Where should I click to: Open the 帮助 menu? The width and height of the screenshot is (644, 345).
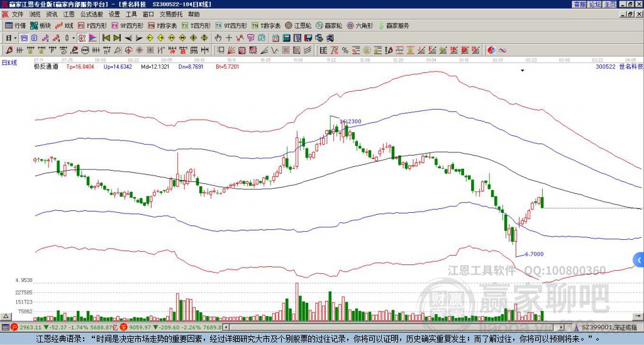click(194, 14)
